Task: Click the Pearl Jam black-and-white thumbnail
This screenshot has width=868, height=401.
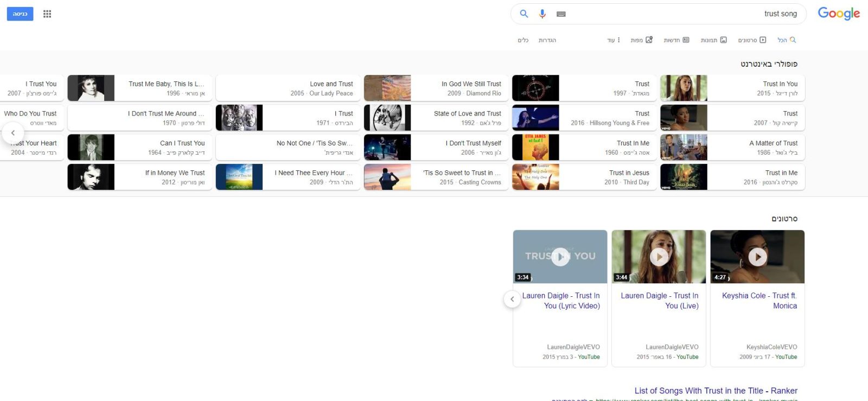Action: pyautogui.click(x=387, y=118)
